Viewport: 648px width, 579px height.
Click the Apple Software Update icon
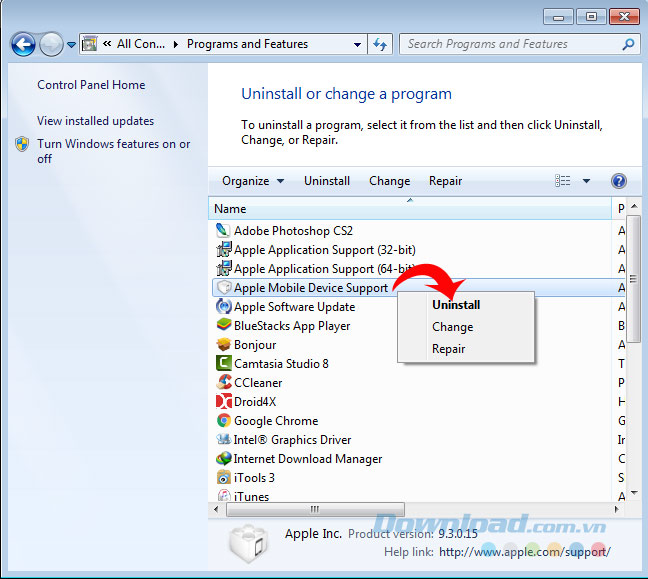click(x=224, y=306)
